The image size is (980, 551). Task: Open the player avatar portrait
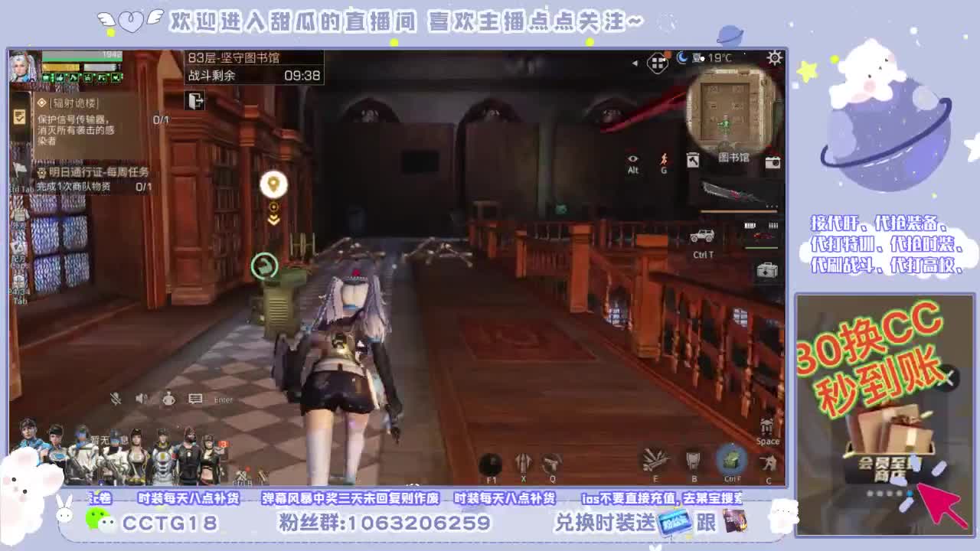[x=24, y=67]
